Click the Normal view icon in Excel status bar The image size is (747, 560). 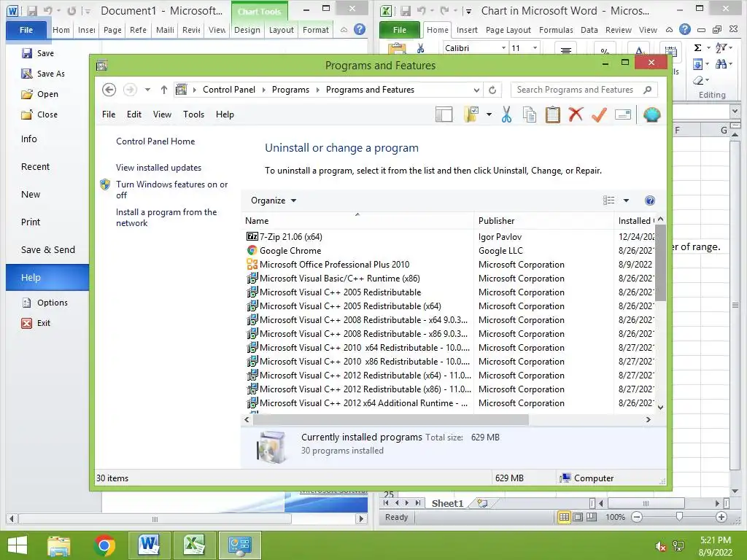click(x=564, y=517)
